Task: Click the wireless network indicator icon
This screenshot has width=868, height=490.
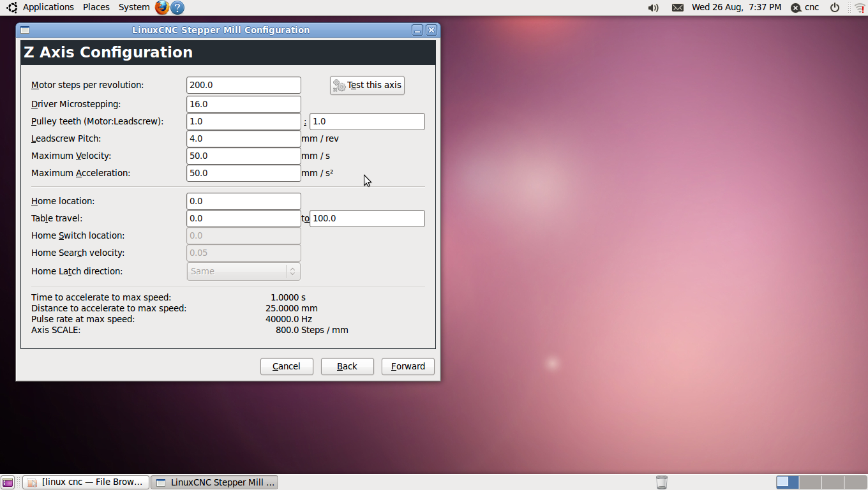Action: click(x=859, y=8)
